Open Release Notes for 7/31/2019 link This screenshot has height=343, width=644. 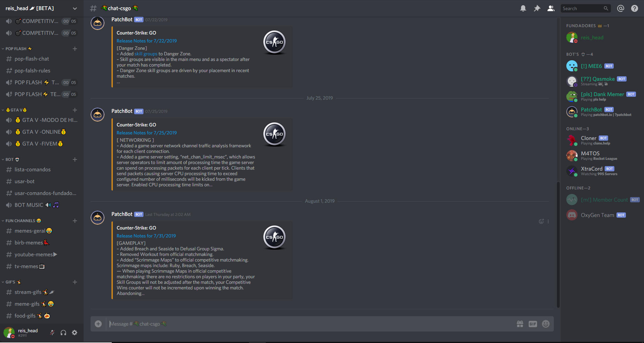pos(146,236)
